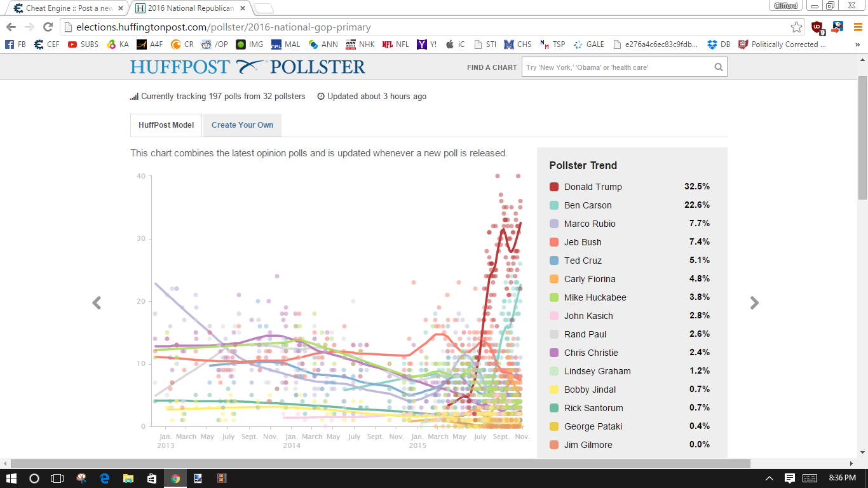The height and width of the screenshot is (488, 868).
Task: Open Chrome's hamburger menu
Action: pos(858,27)
